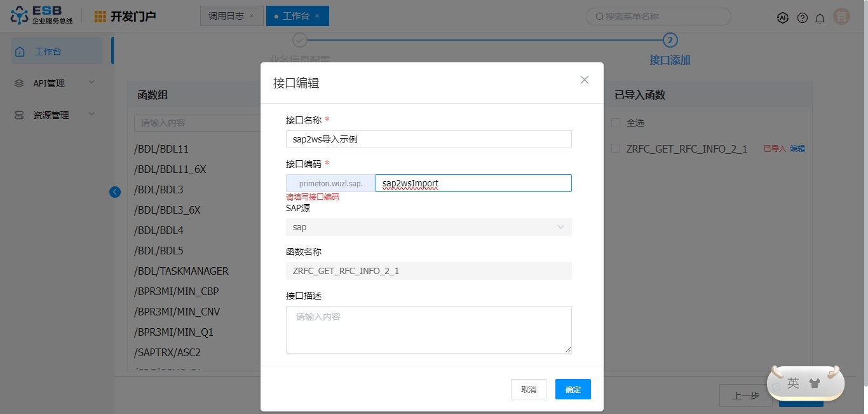Open the notifications bell icon

point(820,18)
